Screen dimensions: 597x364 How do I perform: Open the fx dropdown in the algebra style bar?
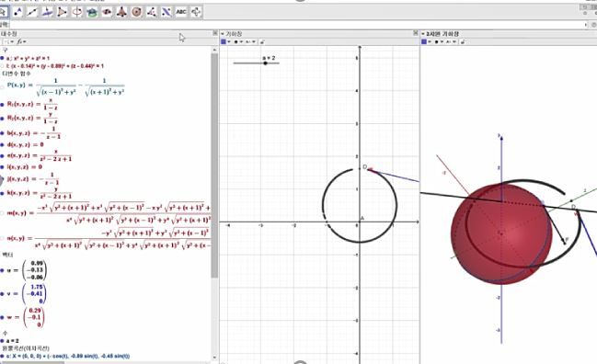click(21, 42)
